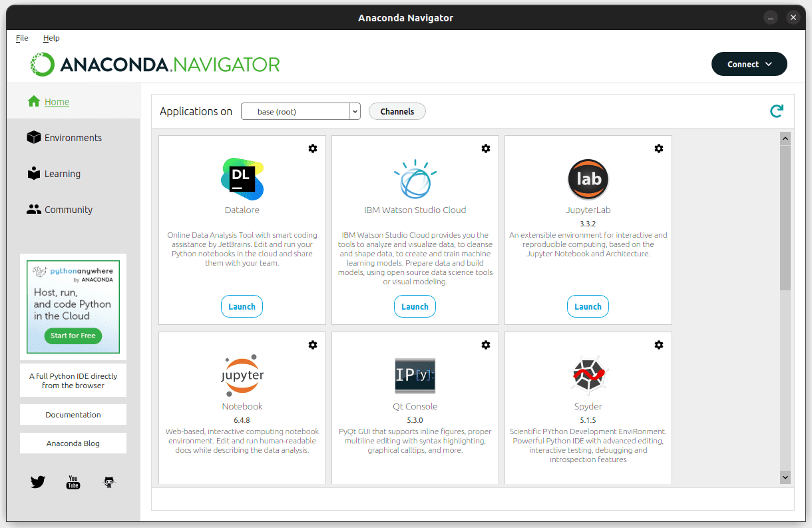Click Start for Free in the ad

click(x=73, y=336)
